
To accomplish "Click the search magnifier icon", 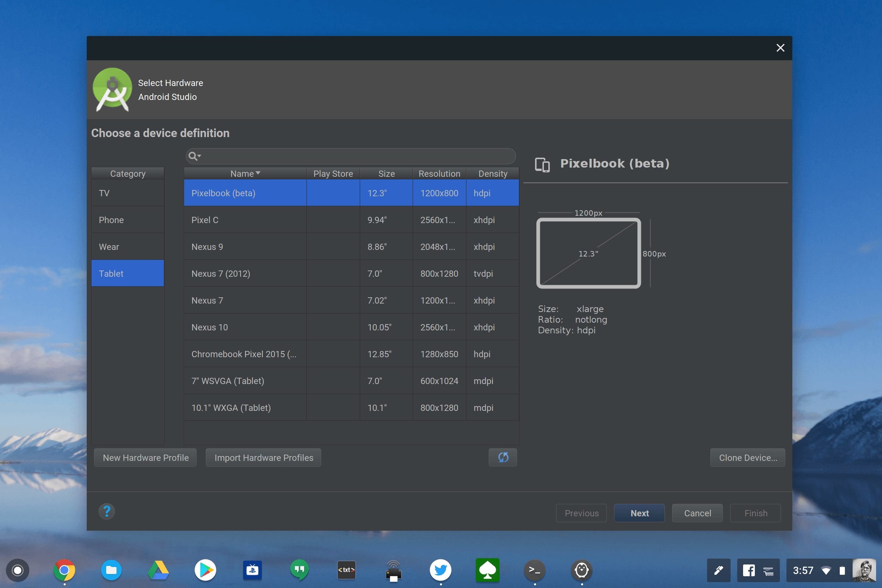I will [x=194, y=156].
